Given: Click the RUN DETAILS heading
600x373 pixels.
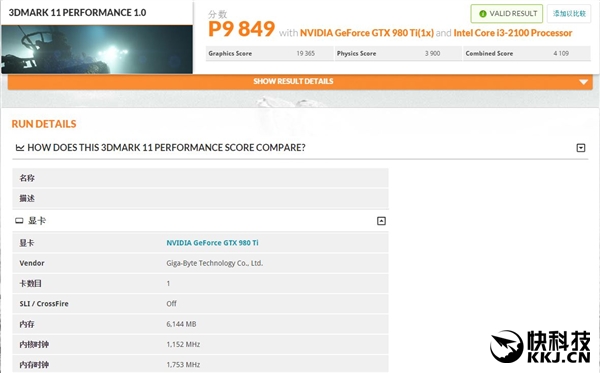Looking at the screenshot, I should [44, 124].
